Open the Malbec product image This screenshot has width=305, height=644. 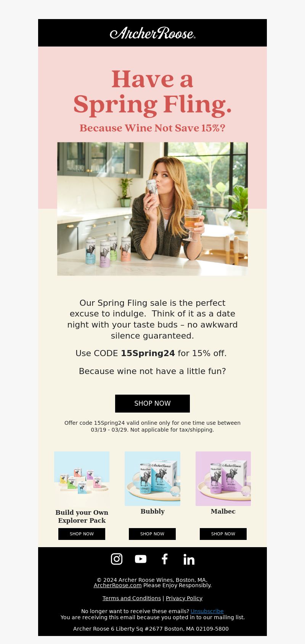(223, 479)
